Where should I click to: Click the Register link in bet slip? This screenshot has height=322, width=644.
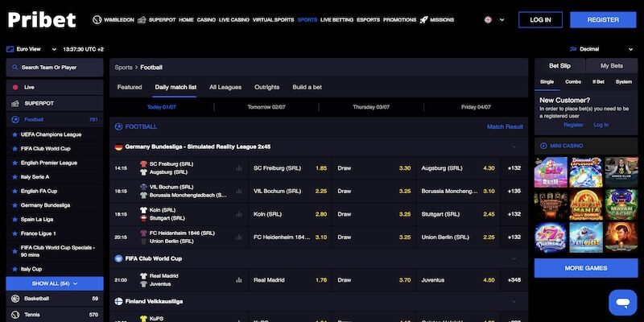pos(573,125)
